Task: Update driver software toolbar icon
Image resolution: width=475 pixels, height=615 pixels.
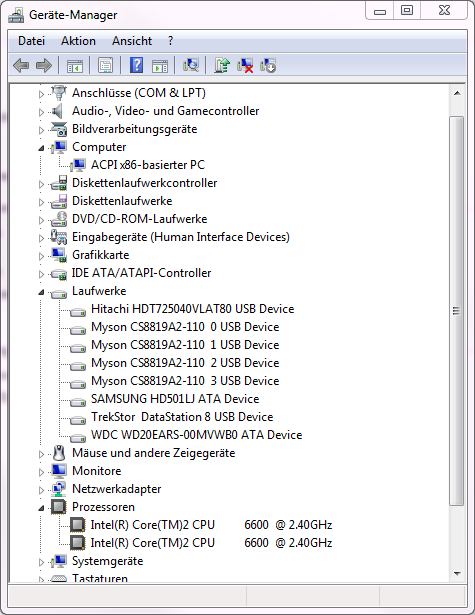Action: (x=222, y=65)
